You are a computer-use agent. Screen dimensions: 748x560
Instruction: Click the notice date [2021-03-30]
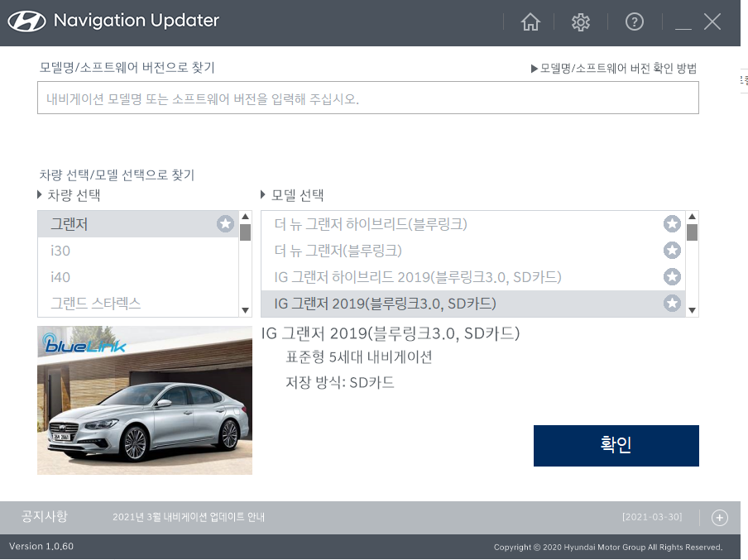652,517
